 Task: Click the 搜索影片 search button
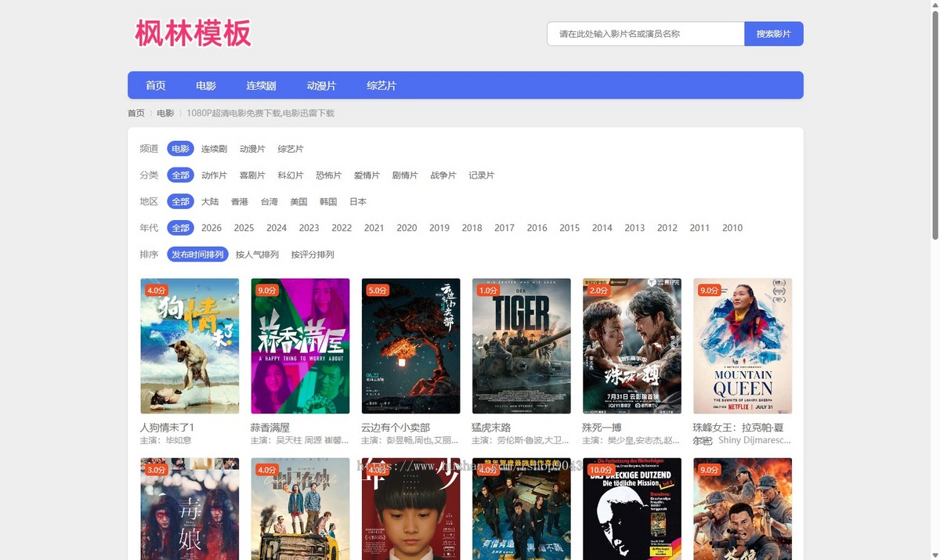pos(774,34)
